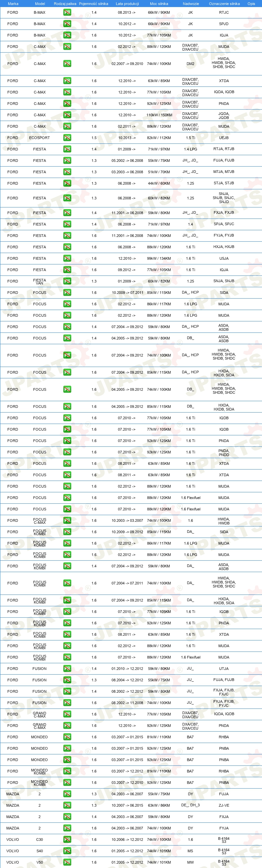Click the Pojemność silnika column header
The height and width of the screenshot is (868, 262).
[x=93, y=4]
